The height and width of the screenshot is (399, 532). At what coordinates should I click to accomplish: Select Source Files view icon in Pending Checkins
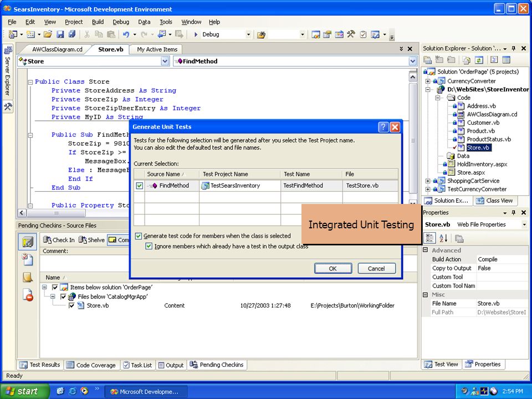pyautogui.click(x=28, y=242)
